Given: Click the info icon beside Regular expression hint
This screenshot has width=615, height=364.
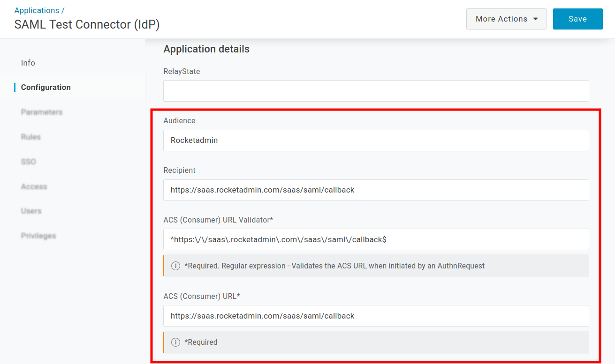Looking at the screenshot, I should click(x=175, y=266).
